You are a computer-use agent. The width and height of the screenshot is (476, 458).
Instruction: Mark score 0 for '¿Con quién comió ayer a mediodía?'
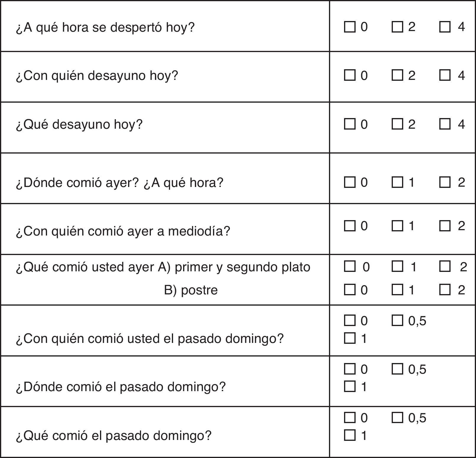tap(350, 226)
